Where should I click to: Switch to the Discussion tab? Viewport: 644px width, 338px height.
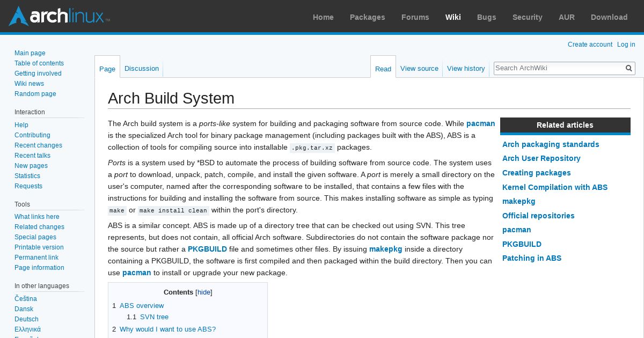point(142,69)
